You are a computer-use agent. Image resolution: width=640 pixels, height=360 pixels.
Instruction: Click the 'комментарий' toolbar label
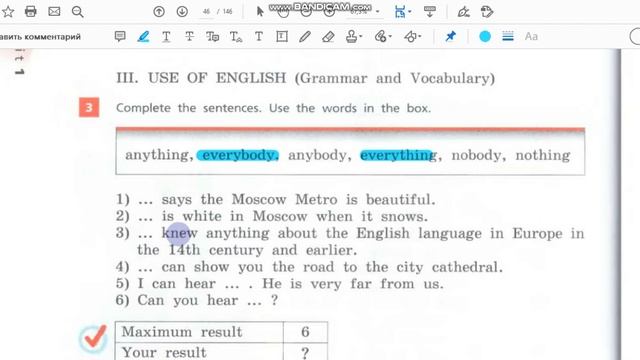coord(52,37)
